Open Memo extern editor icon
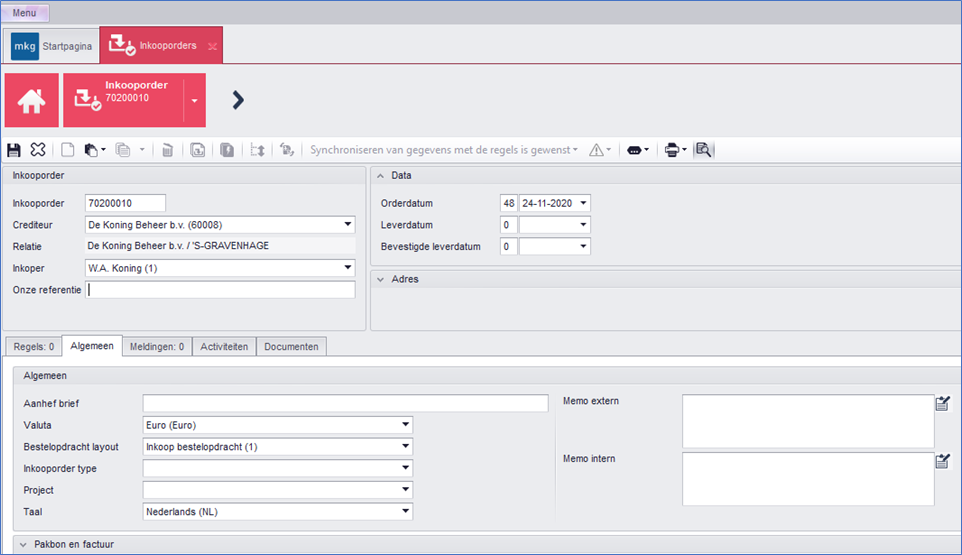This screenshot has height=555, width=962. (x=943, y=404)
